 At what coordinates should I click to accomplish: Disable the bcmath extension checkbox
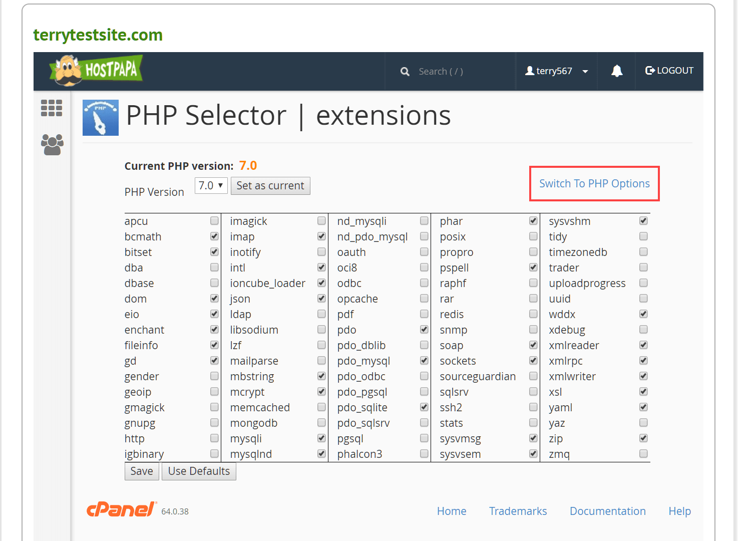click(x=214, y=236)
